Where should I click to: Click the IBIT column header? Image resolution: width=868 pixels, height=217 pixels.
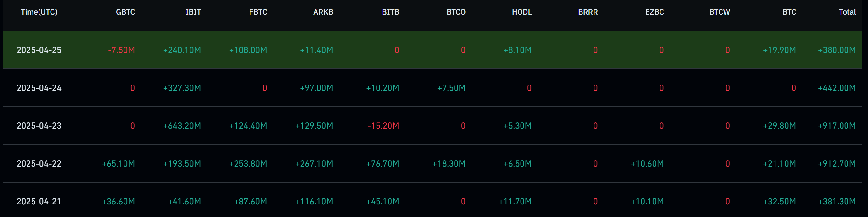click(193, 12)
